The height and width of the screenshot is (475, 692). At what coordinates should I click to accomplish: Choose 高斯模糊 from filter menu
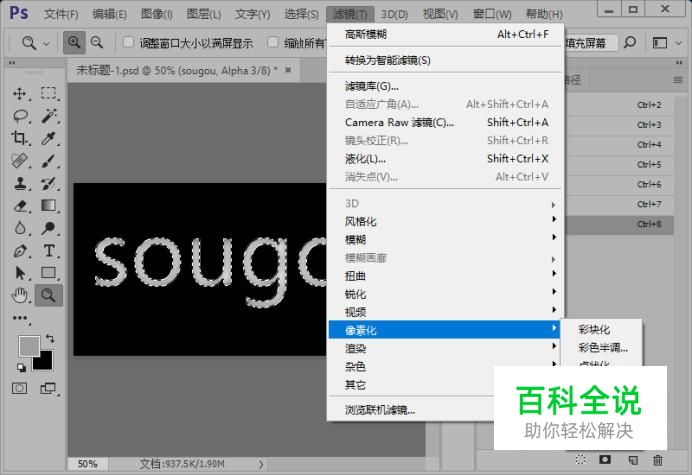[x=446, y=34]
